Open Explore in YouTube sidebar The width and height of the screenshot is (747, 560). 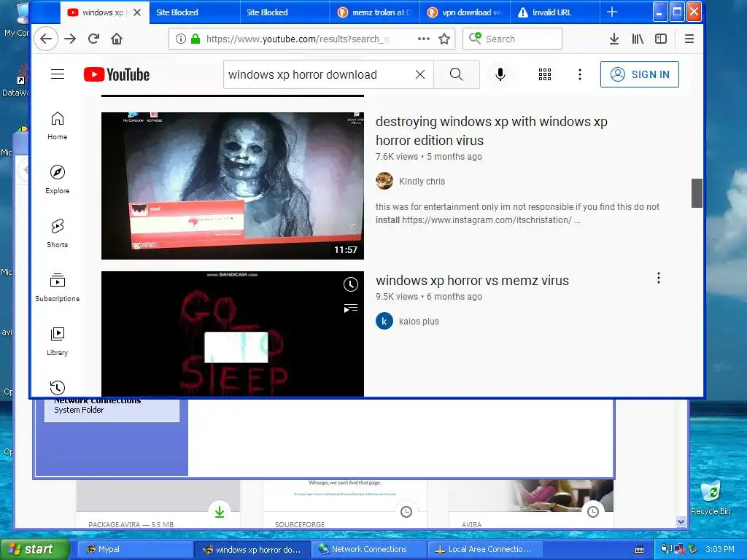pos(57,179)
